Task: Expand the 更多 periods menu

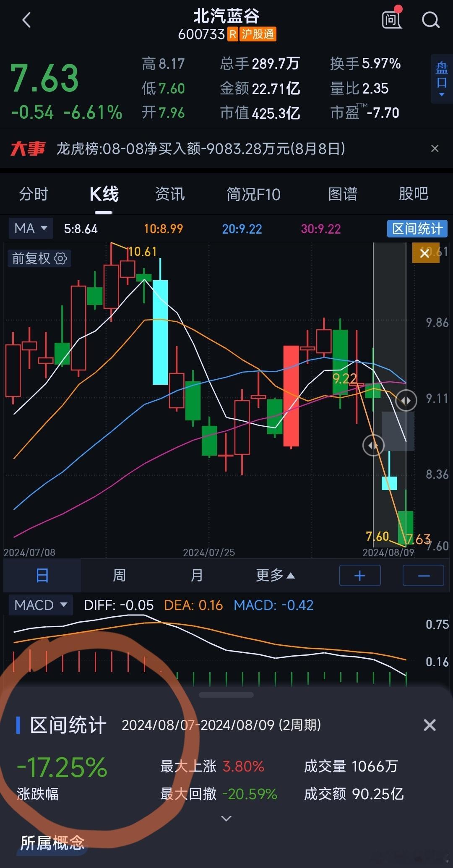Action: click(275, 575)
